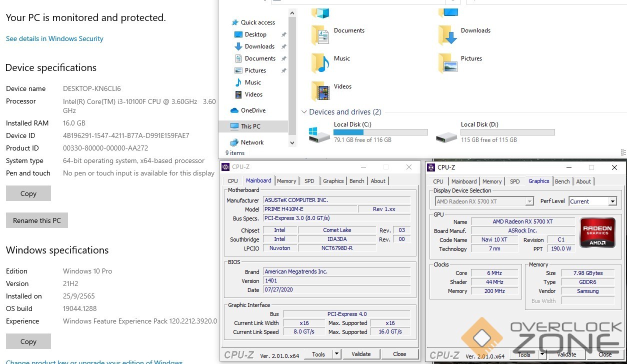Switch to Memory tab in Mainboard CPU-Z window
This screenshot has width=627, height=364.
[x=286, y=181]
